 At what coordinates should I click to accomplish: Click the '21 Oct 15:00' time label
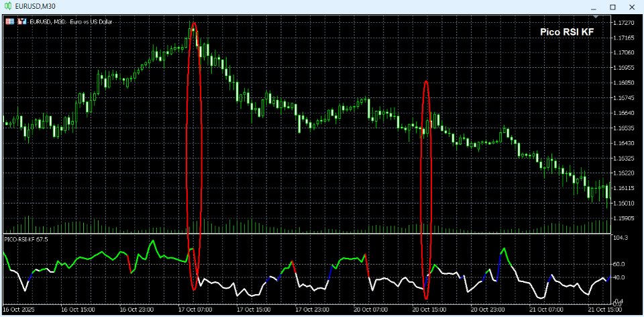(605, 309)
